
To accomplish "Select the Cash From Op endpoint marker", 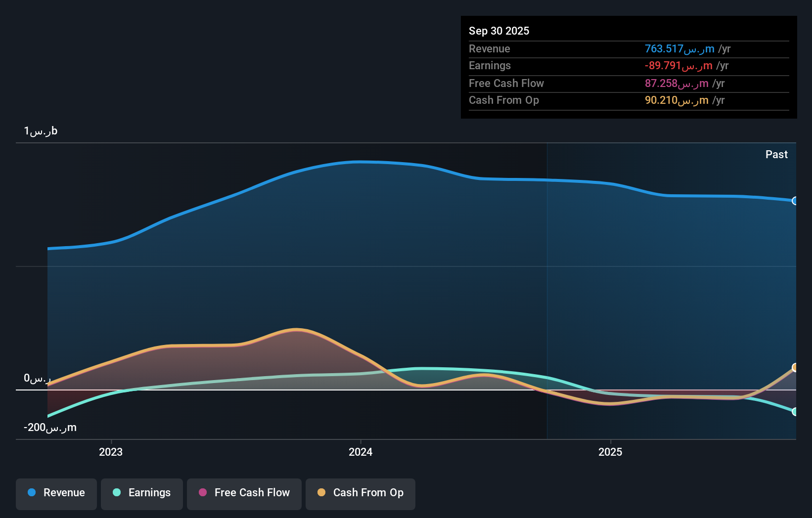I will 795,368.
